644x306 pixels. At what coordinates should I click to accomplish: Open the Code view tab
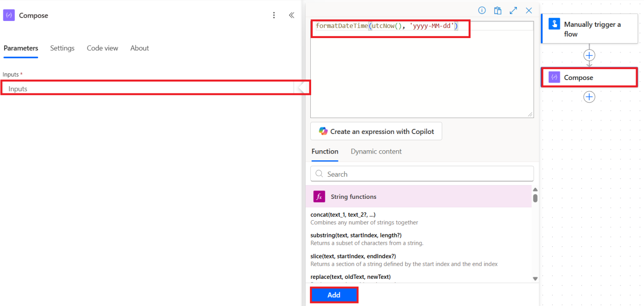point(102,48)
